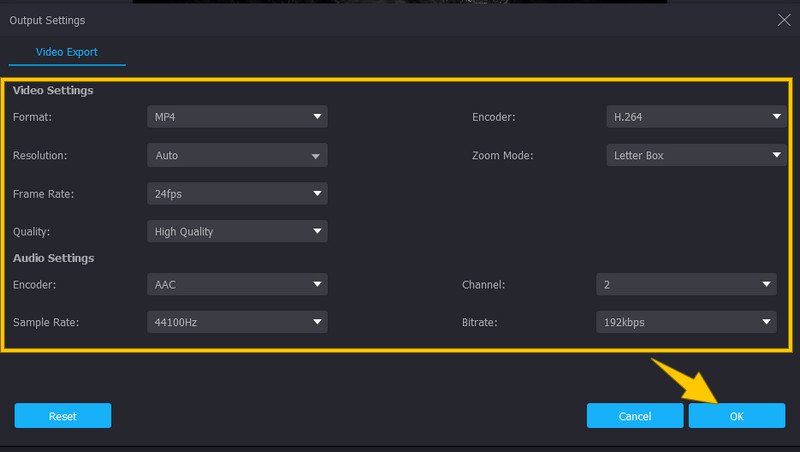Switch to the Video Export tab
The width and height of the screenshot is (800, 452).
[x=67, y=52]
